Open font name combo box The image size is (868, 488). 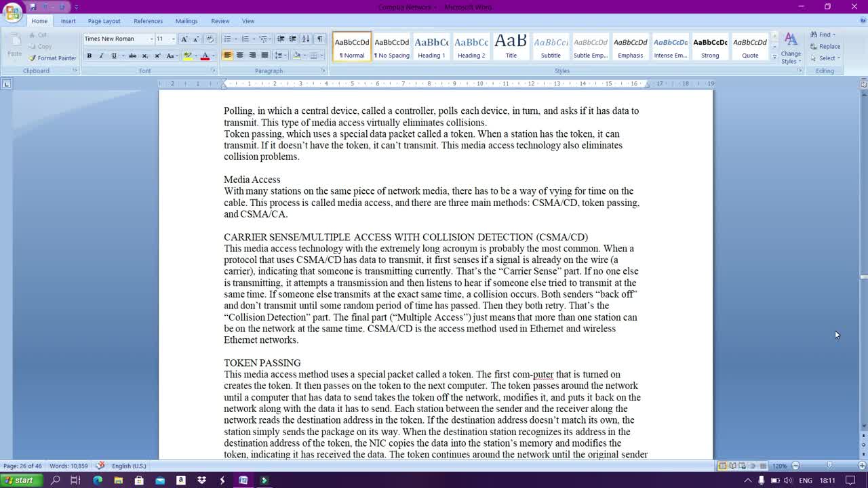click(119, 39)
